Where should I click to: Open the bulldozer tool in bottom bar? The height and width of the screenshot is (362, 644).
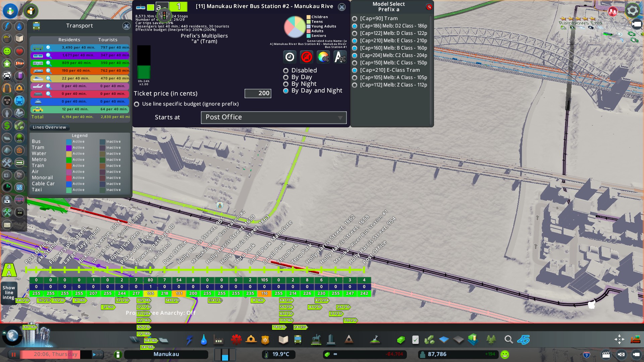click(635, 340)
